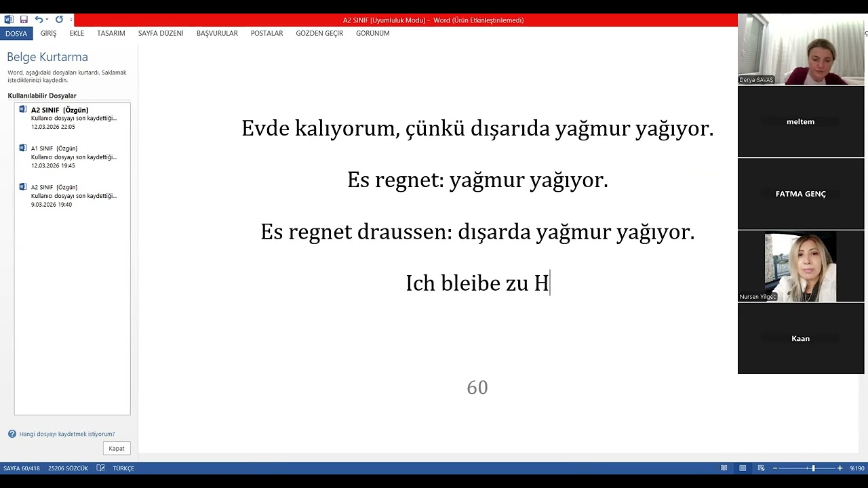The width and height of the screenshot is (868, 488).
Task: Close recovery pane with Kapat button
Action: point(117,448)
